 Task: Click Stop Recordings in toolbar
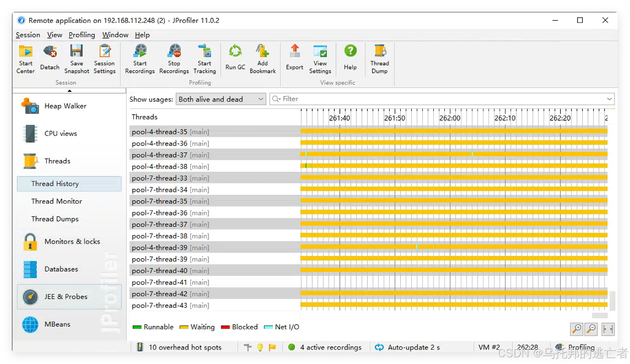174,59
